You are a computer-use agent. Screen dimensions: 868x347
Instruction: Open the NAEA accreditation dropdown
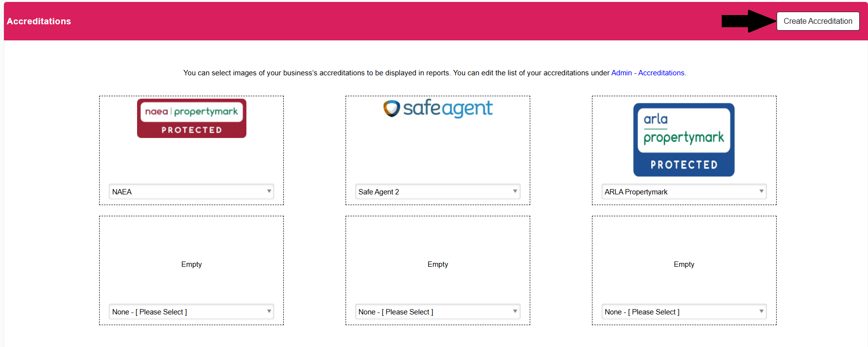(191, 191)
